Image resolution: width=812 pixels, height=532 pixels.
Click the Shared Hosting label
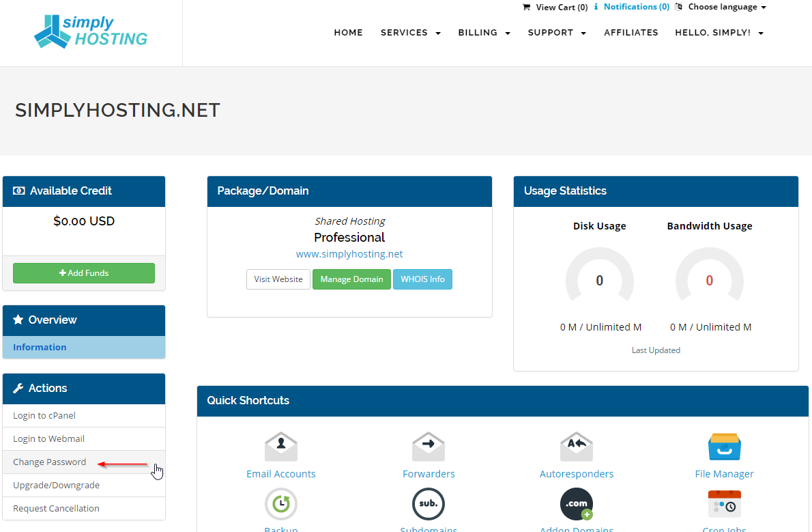click(349, 221)
